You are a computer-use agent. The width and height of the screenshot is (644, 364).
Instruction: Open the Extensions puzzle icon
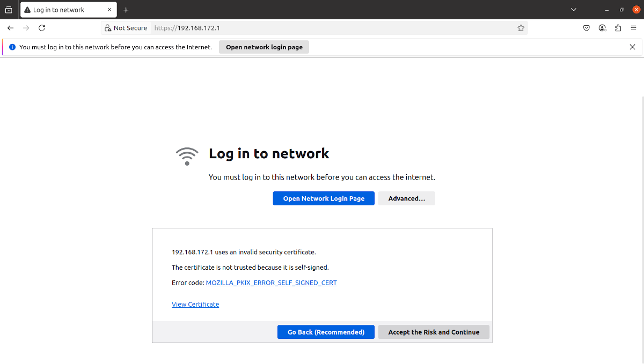[618, 28]
